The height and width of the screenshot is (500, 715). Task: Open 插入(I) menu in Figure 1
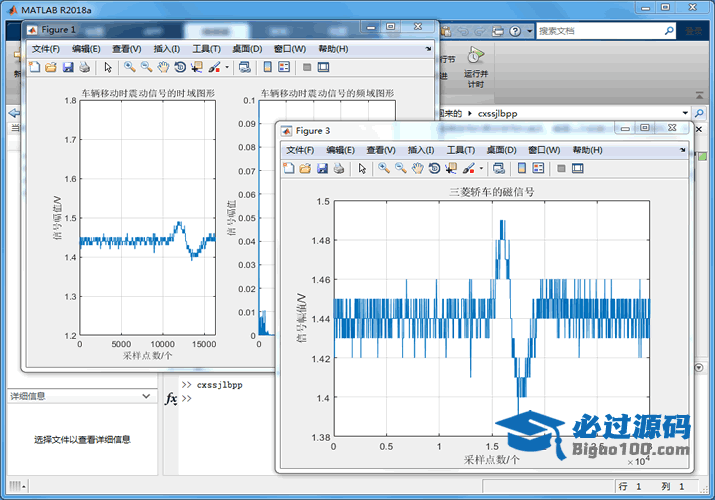166,49
